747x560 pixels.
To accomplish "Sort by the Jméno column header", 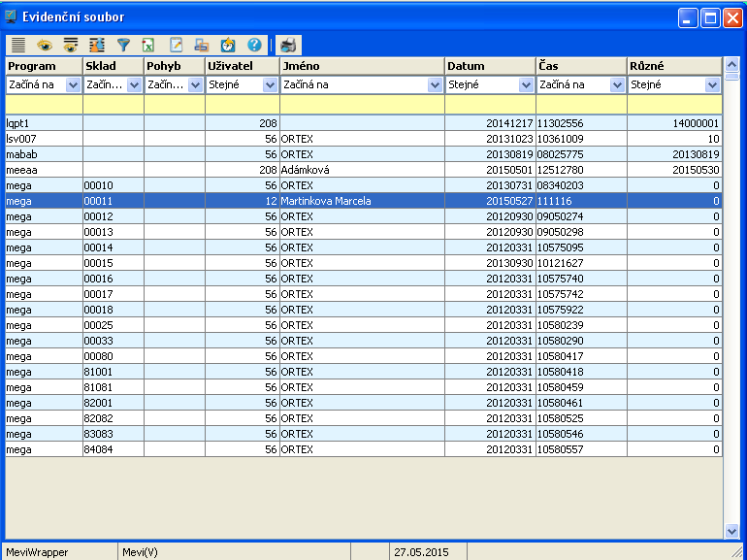I will pyautogui.click(x=362, y=66).
